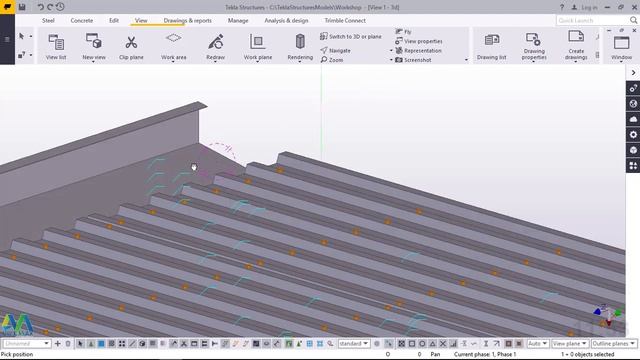Image resolution: width=640 pixels, height=360 pixels.
Task: Click into the Quick Launch search field
Action: coord(592,20)
